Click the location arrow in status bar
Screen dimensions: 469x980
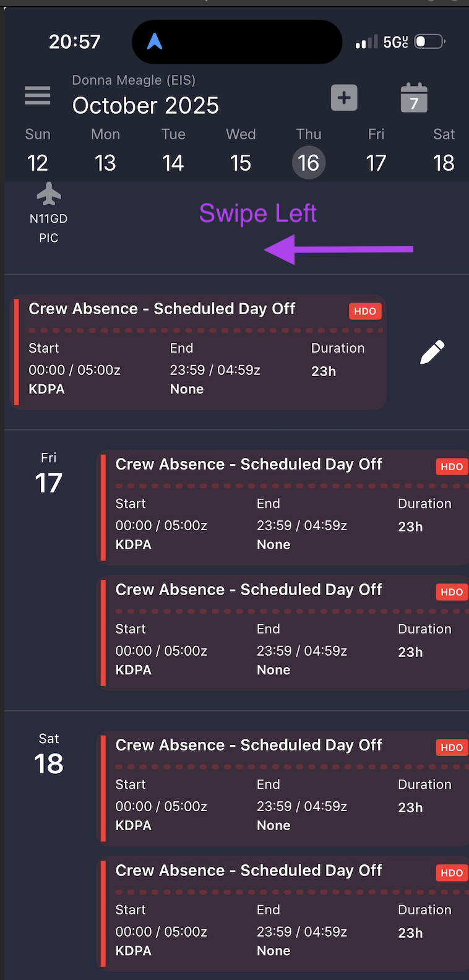[x=155, y=41]
